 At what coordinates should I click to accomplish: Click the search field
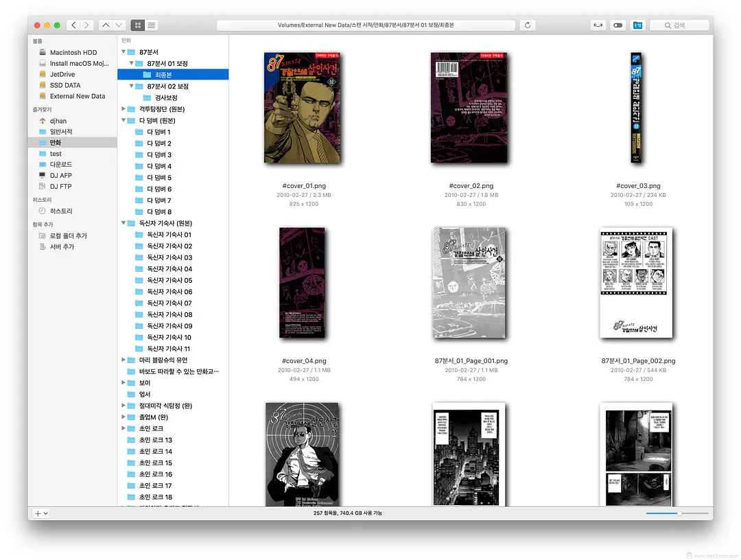tap(678, 25)
